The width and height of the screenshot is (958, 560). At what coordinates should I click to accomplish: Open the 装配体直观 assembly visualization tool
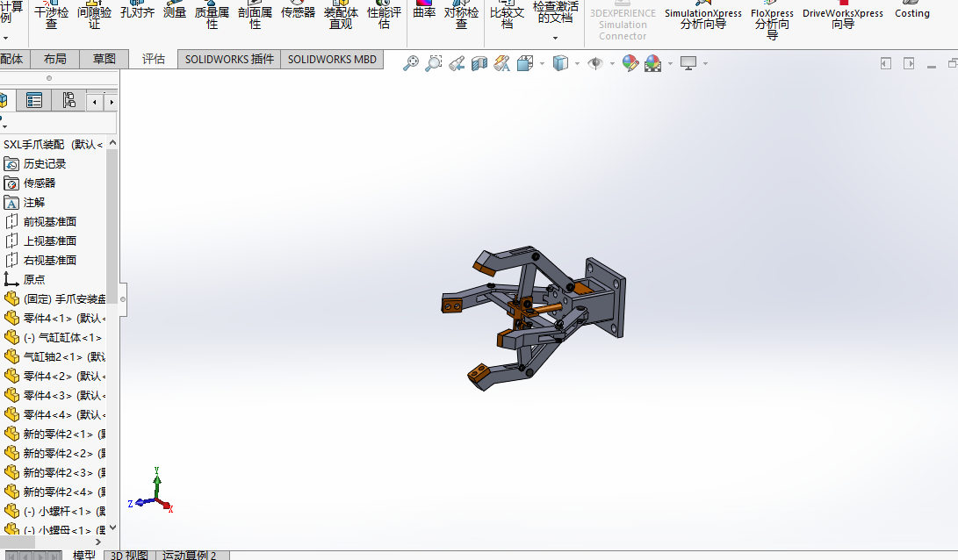coord(341,15)
